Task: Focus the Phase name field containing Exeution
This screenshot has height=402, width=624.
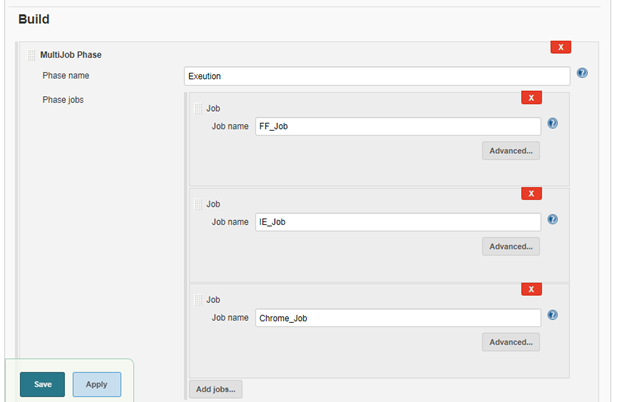Action: (x=377, y=76)
